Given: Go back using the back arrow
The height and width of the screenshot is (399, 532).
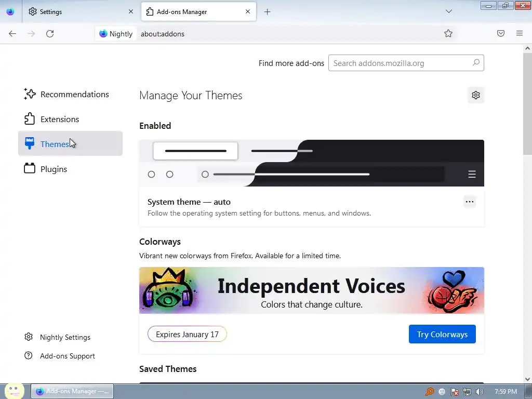Looking at the screenshot, I should pos(12,34).
